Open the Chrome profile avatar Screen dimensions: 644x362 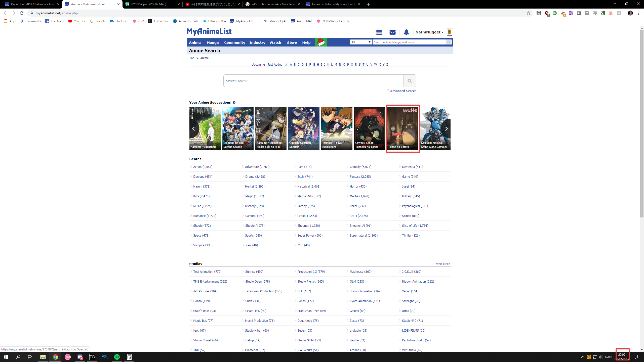click(630, 13)
